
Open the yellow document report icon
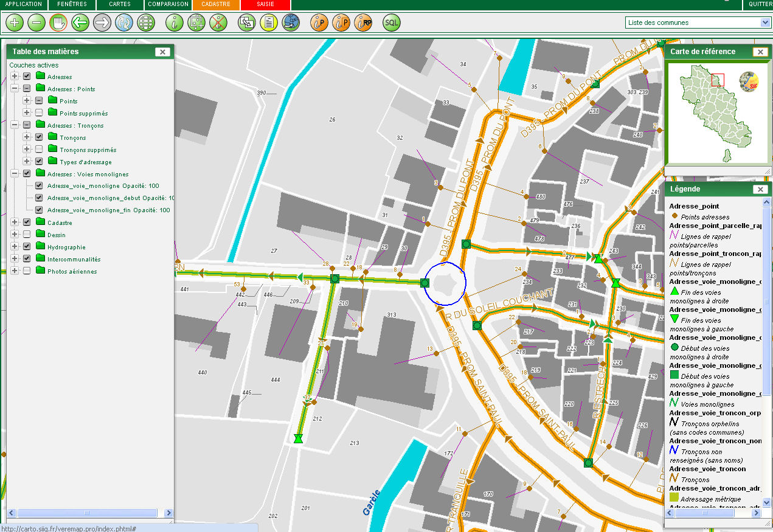(268, 24)
